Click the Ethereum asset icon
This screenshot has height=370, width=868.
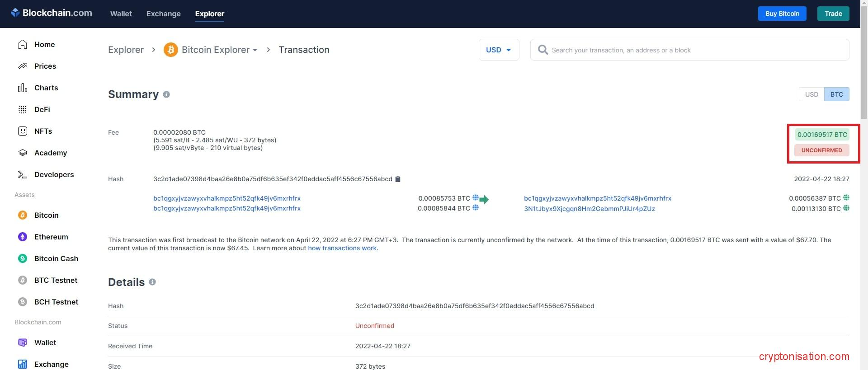point(23,237)
